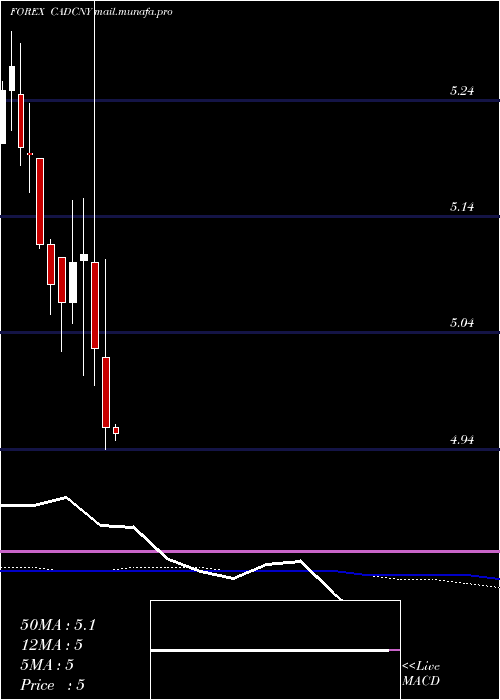Select the 5.04 price level label
Viewport: 500px width, 700px height.
[x=462, y=322]
